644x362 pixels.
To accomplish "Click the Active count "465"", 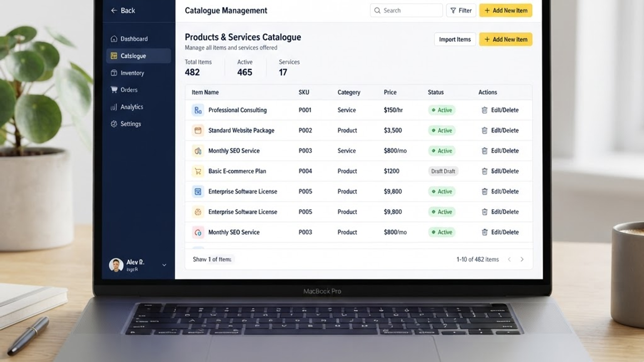I will coord(245,72).
